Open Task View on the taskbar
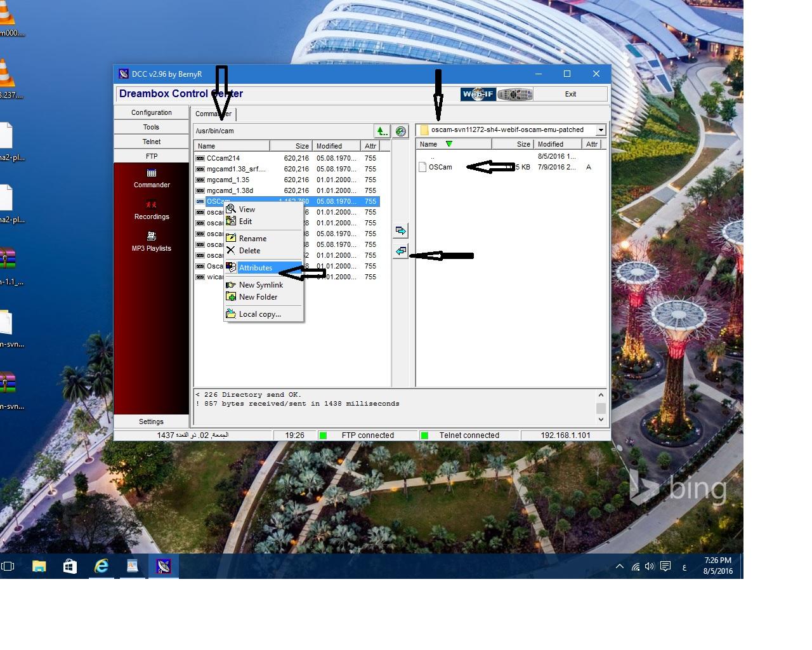 (x=8, y=566)
